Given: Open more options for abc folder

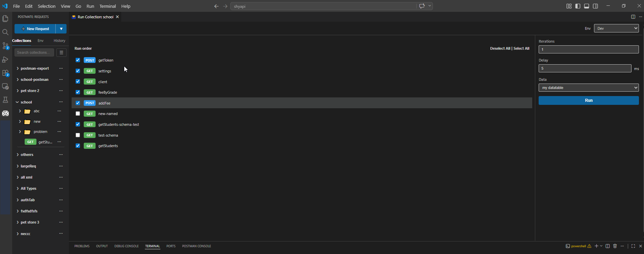Looking at the screenshot, I should click(x=59, y=111).
